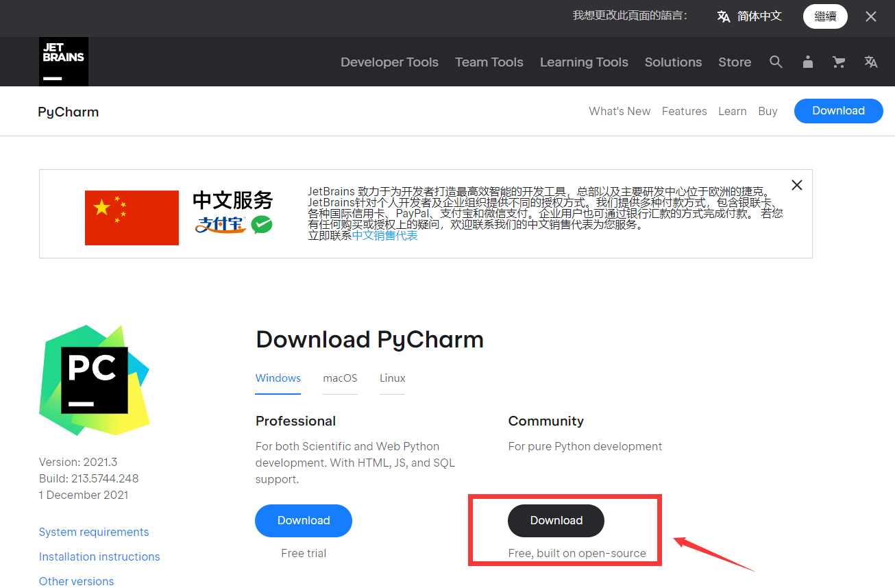Switch to the macOS tab
This screenshot has width=895, height=588.
340,378
